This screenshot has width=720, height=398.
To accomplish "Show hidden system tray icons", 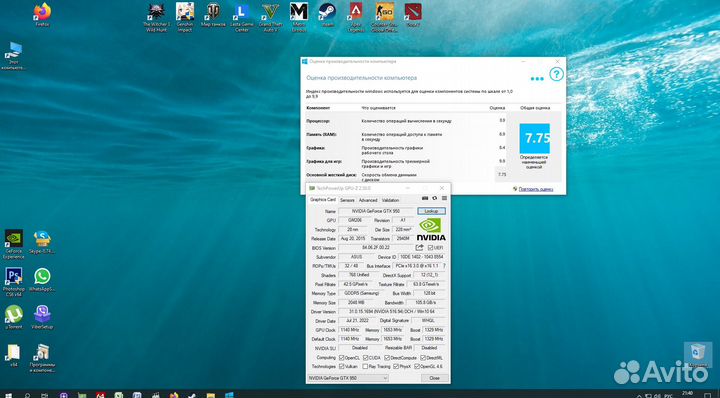I will 640,395.
